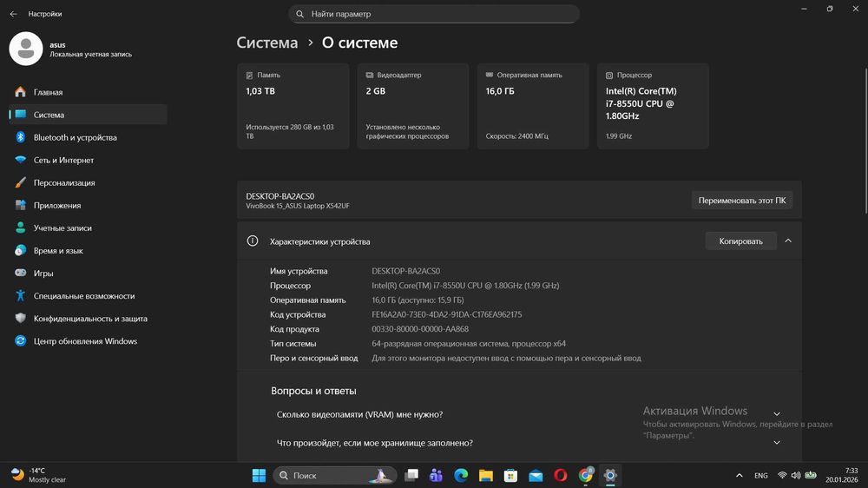Open Персонализация settings
Screen dimensions: 868x488
(x=88, y=183)
